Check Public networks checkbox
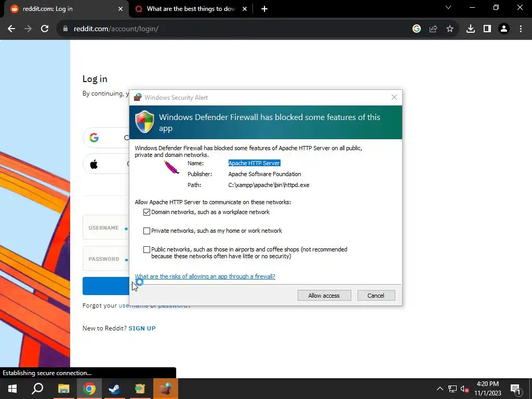 point(147,250)
